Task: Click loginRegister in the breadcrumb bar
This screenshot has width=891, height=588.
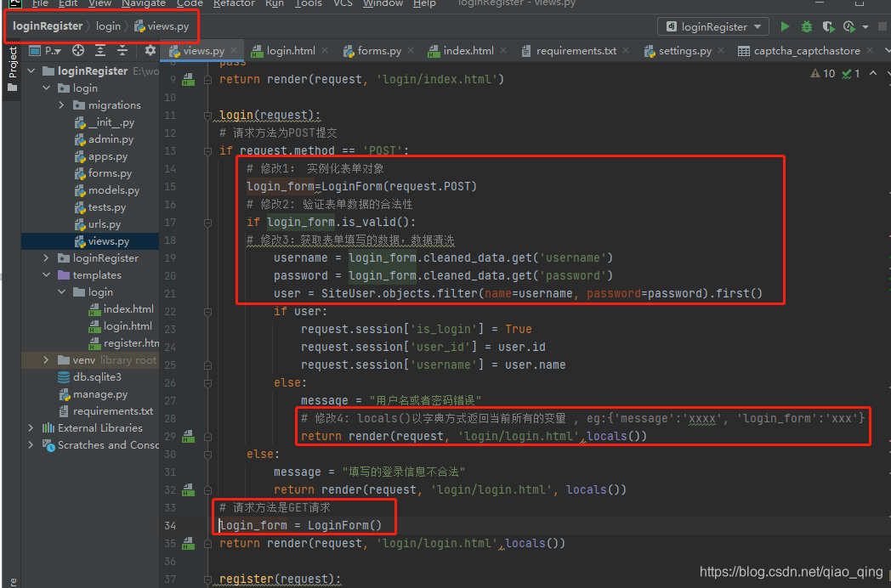Action: [48, 26]
